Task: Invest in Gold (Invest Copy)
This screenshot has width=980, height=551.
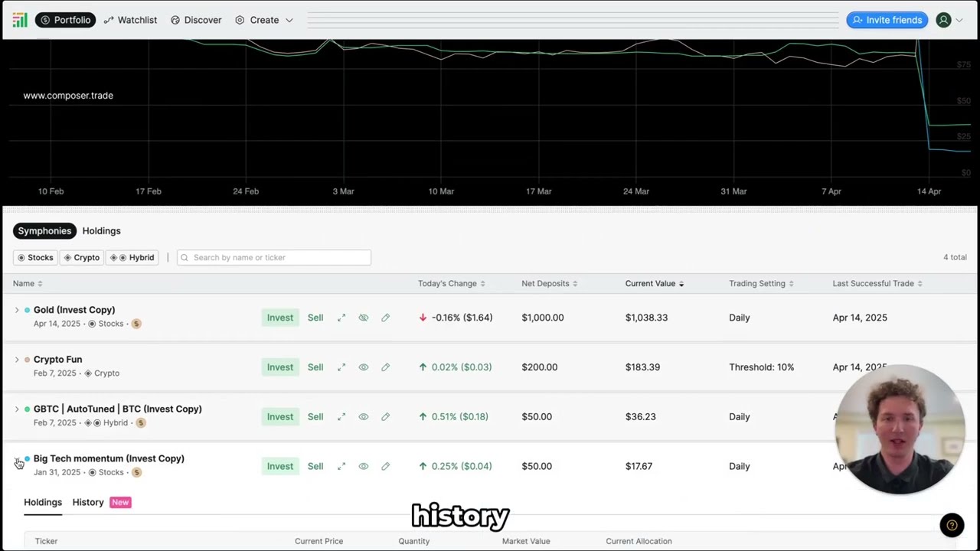Action: point(279,318)
